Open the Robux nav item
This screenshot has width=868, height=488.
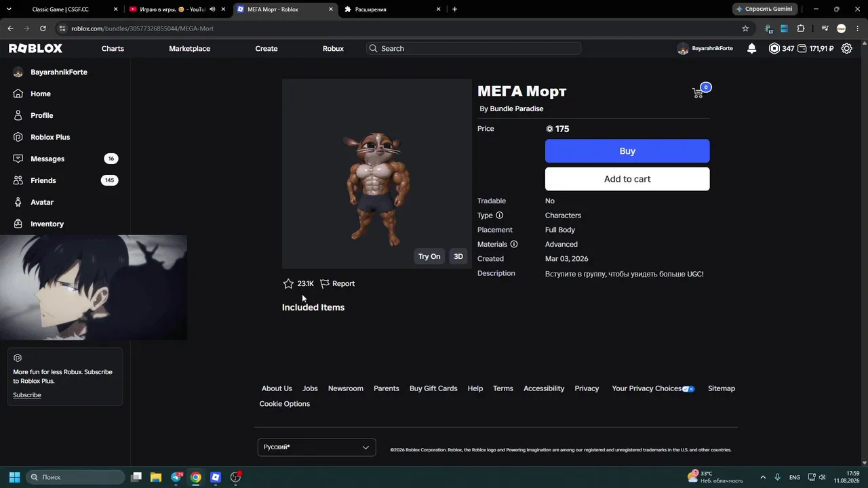pyautogui.click(x=333, y=48)
